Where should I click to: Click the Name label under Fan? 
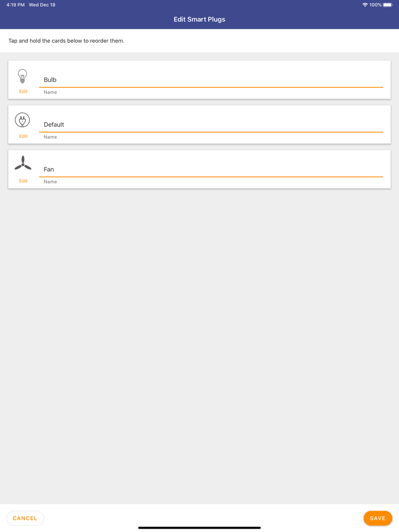pos(50,182)
